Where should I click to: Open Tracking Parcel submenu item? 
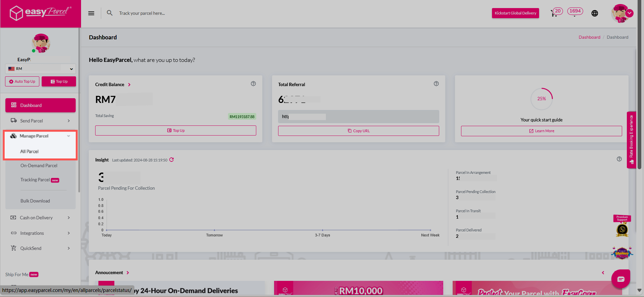(35, 180)
